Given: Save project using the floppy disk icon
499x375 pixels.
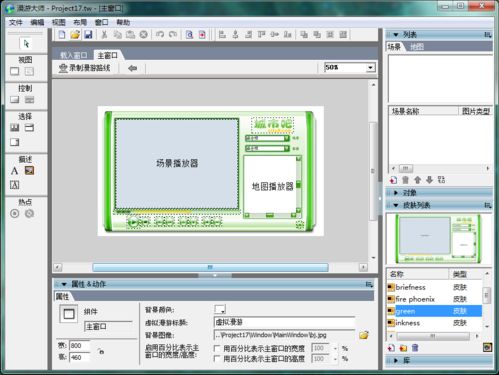Looking at the screenshot, I should pos(88,34).
